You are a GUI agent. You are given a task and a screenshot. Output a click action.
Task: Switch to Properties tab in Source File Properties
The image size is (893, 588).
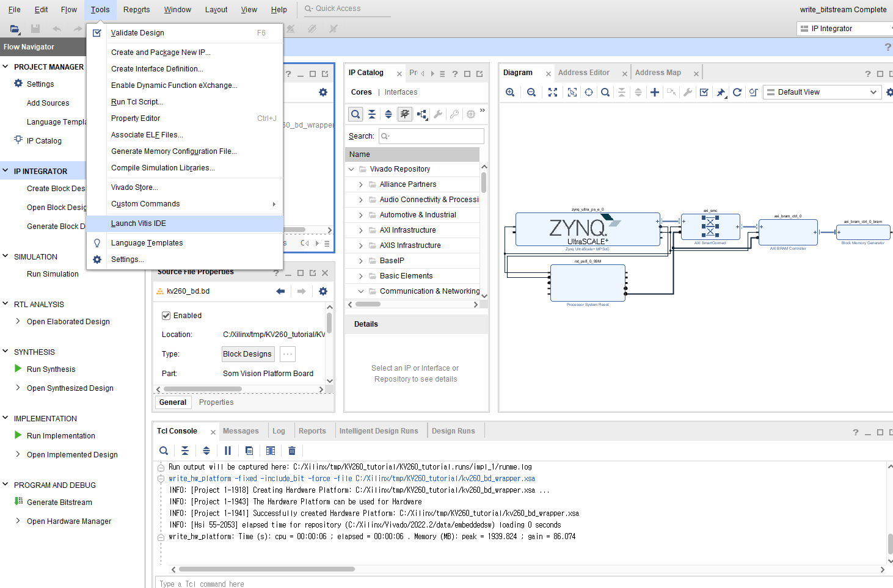(x=216, y=402)
